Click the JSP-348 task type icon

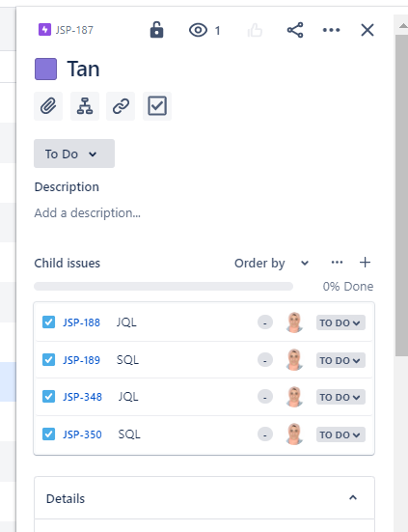(48, 396)
